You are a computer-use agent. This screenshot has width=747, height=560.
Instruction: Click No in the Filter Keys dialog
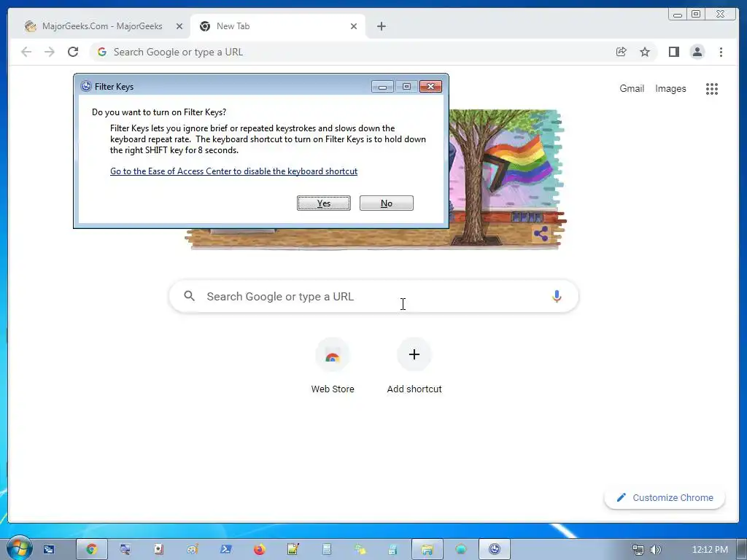tap(387, 203)
